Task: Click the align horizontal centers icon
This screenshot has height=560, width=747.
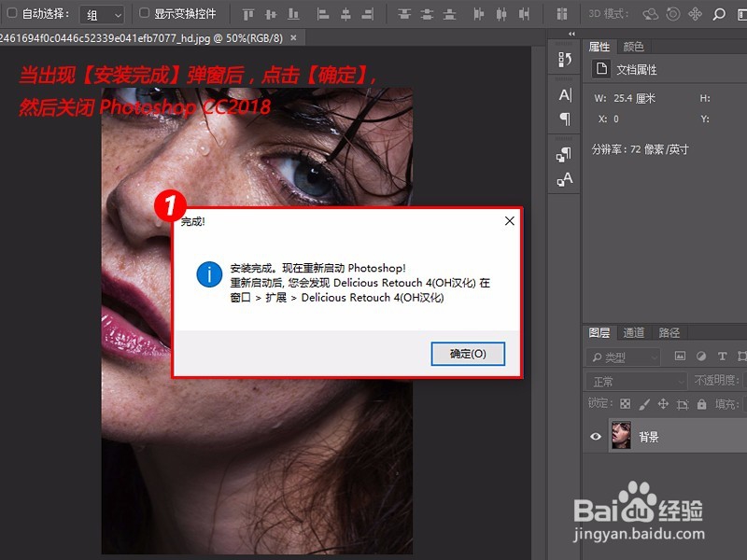Action: [x=345, y=15]
